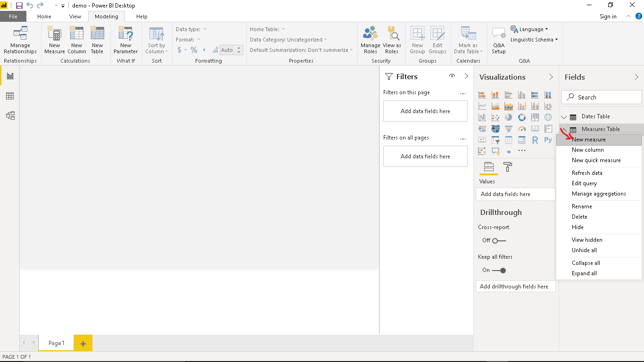
Task: Pick the pie chart visual
Action: (509, 117)
